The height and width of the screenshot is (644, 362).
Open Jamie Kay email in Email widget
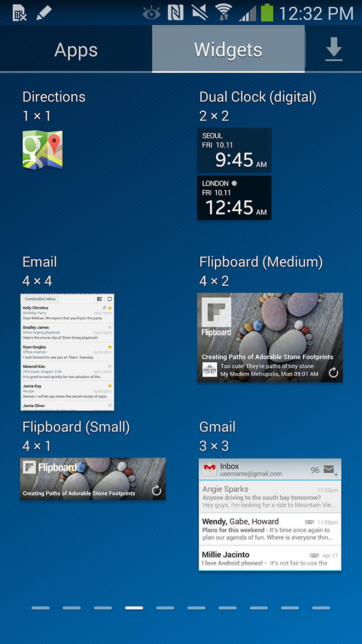[x=67, y=391]
